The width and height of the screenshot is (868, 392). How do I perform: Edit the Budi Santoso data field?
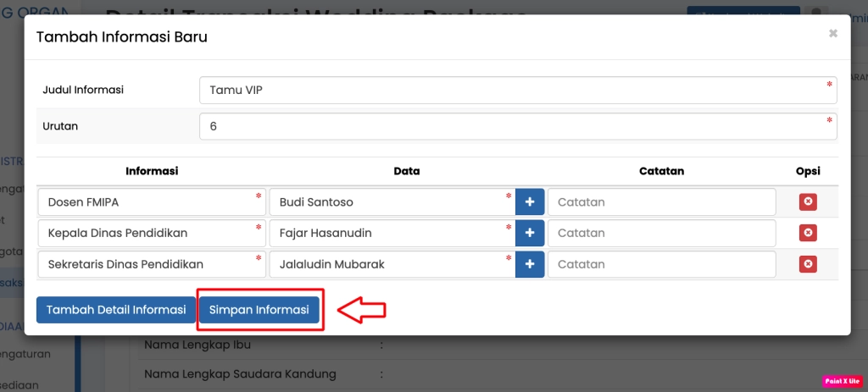391,202
